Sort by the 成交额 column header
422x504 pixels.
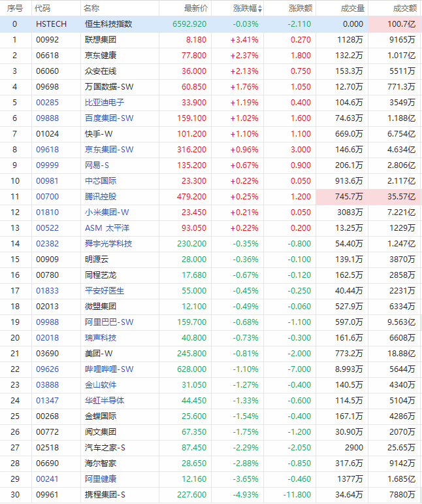tap(404, 8)
